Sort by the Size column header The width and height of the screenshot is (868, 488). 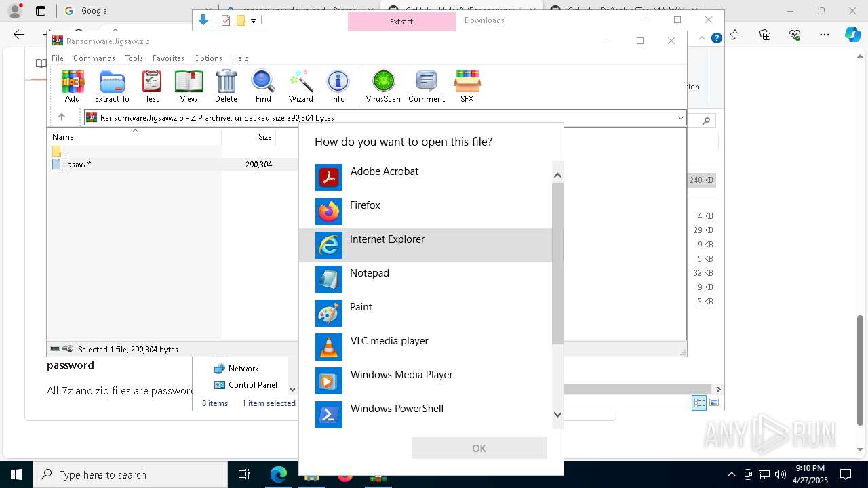tap(248, 136)
